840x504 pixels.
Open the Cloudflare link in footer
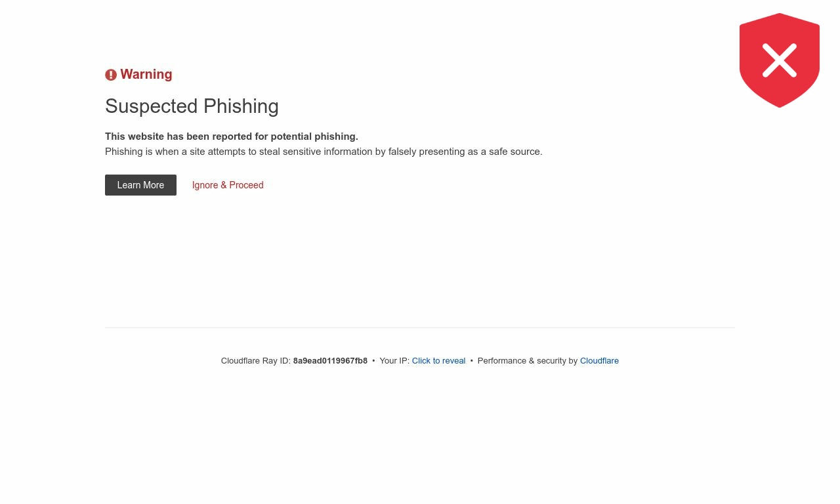click(x=599, y=361)
